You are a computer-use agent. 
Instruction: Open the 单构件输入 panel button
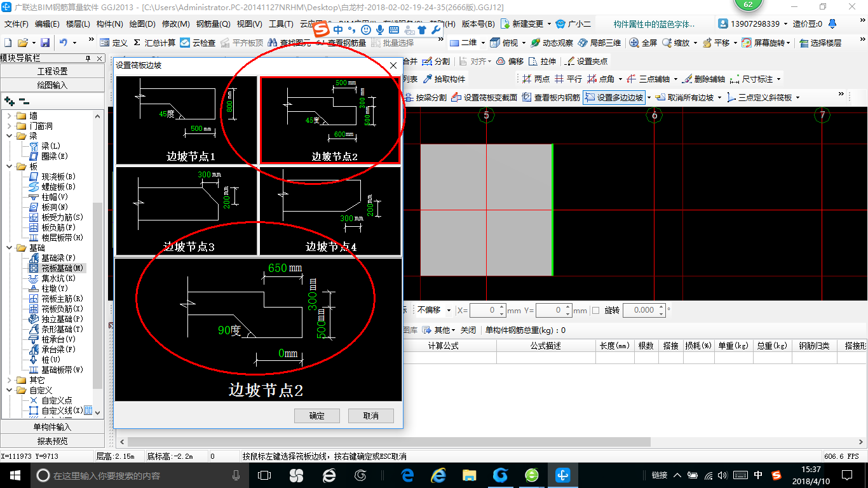[52, 427]
